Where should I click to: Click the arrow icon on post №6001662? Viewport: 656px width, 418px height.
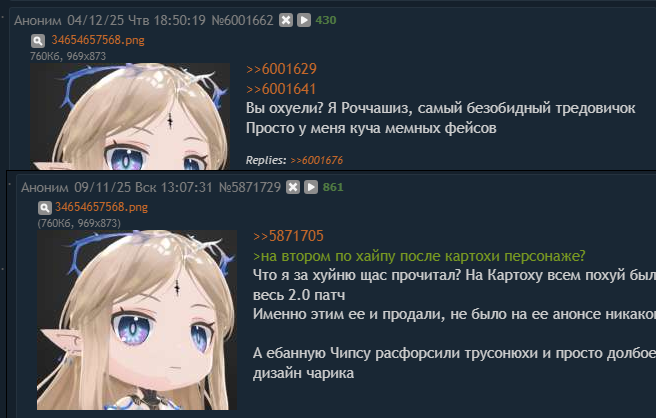(304, 20)
